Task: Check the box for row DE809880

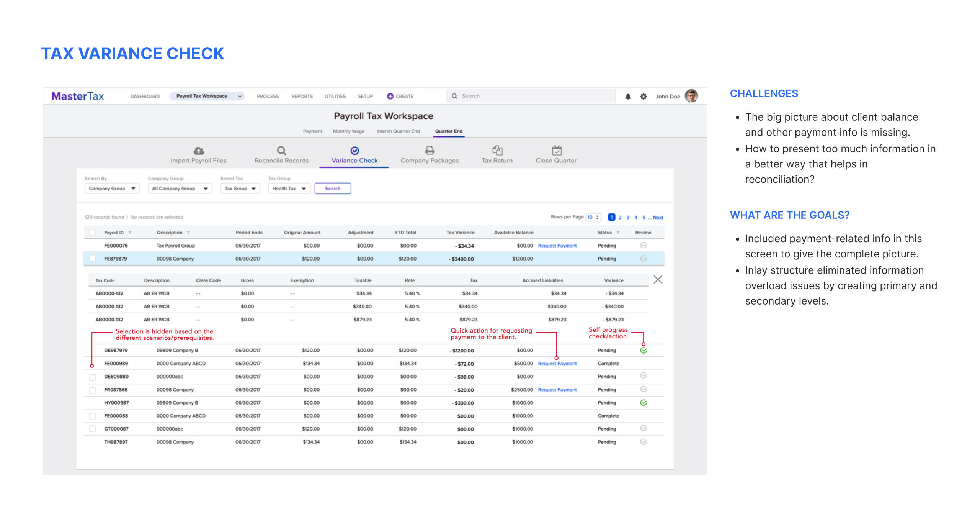Action: (92, 377)
